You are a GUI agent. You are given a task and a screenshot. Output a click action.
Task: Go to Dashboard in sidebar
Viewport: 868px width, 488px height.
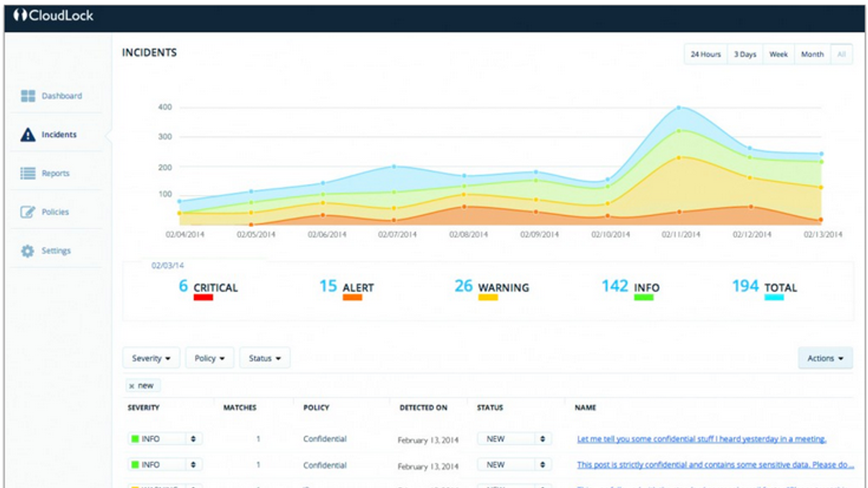tap(62, 96)
